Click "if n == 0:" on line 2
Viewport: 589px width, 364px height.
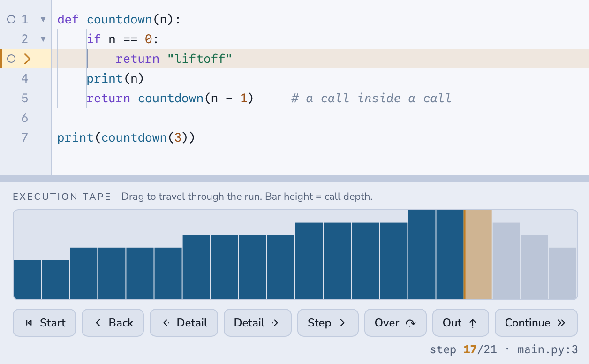point(123,39)
